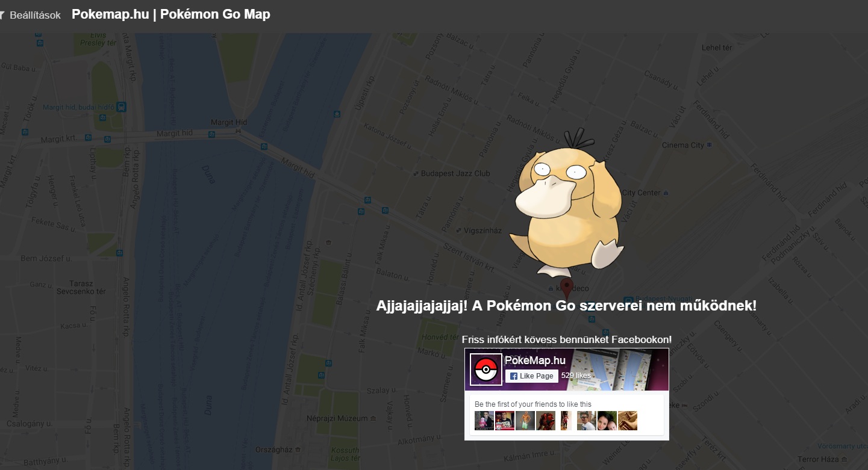The width and height of the screenshot is (868, 470).
Task: Click the friend thumbnail of shirtless man in shorts
Action: point(525,421)
